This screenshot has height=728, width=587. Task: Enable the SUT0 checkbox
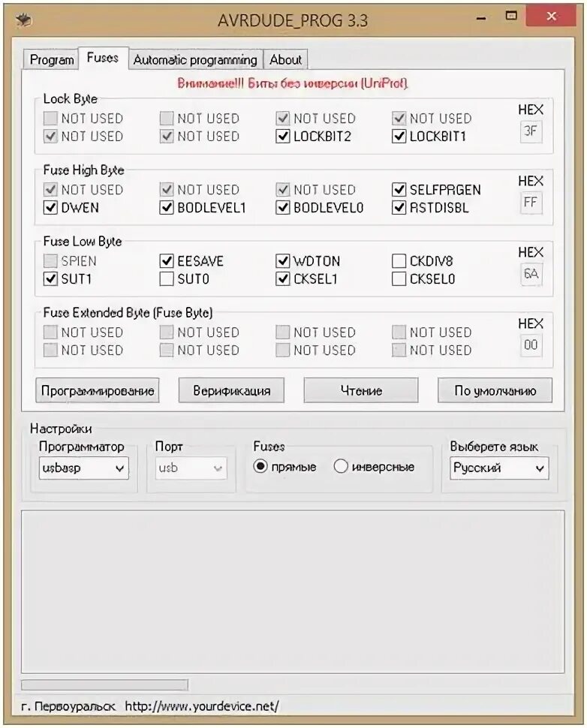coord(167,278)
